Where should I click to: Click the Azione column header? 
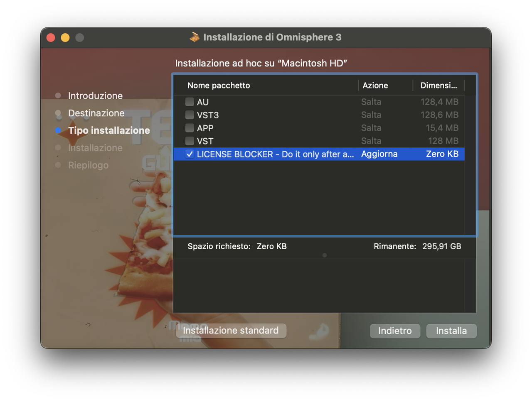(x=375, y=86)
